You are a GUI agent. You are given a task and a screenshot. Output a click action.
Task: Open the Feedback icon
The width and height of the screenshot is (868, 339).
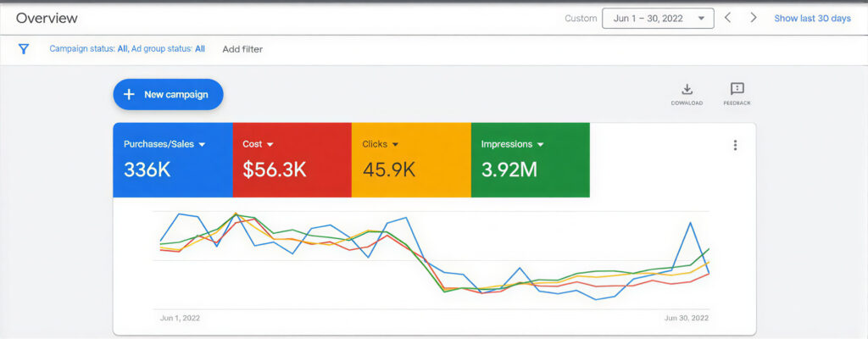(737, 90)
